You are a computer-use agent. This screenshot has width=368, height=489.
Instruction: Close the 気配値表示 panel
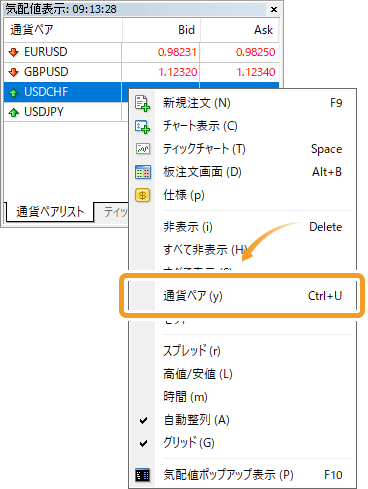point(274,9)
